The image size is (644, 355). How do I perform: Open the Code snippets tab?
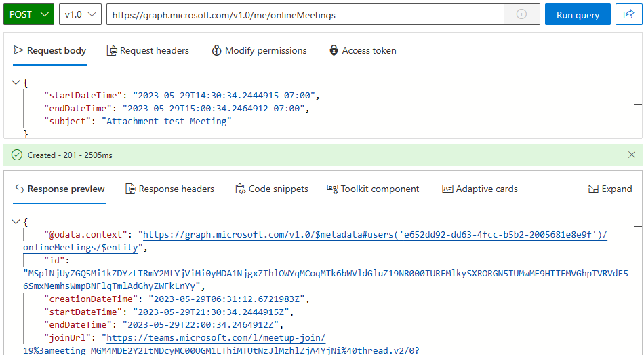click(271, 189)
